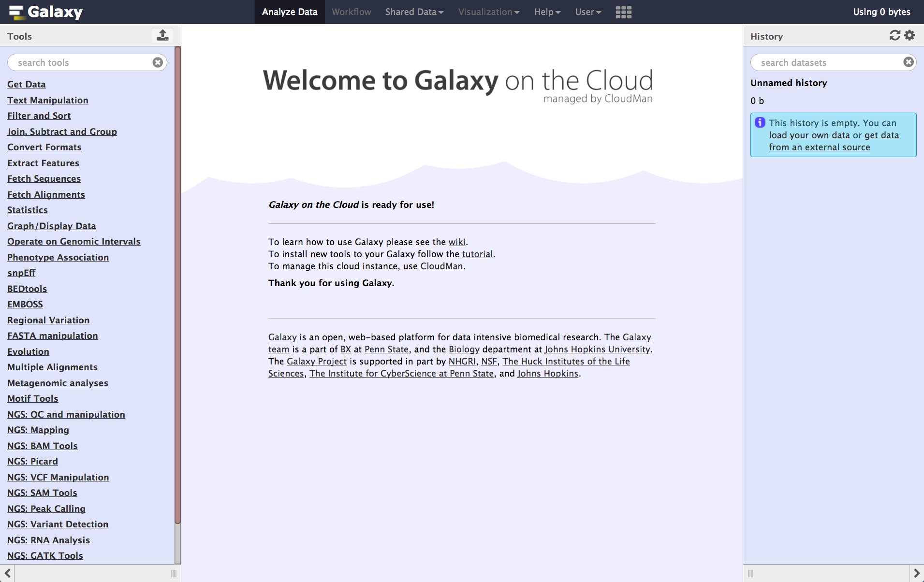
Task: Expand the NGS: BAM Tools section
Action: point(43,446)
